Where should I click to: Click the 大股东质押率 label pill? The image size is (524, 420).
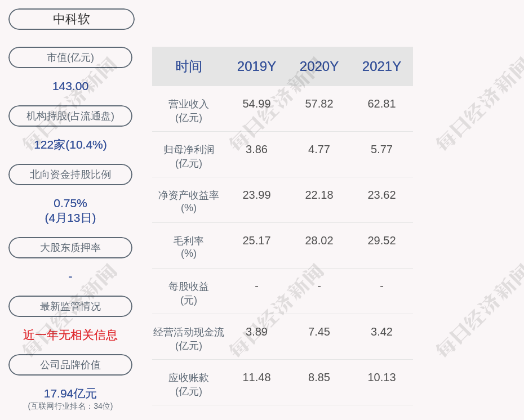click(x=70, y=247)
